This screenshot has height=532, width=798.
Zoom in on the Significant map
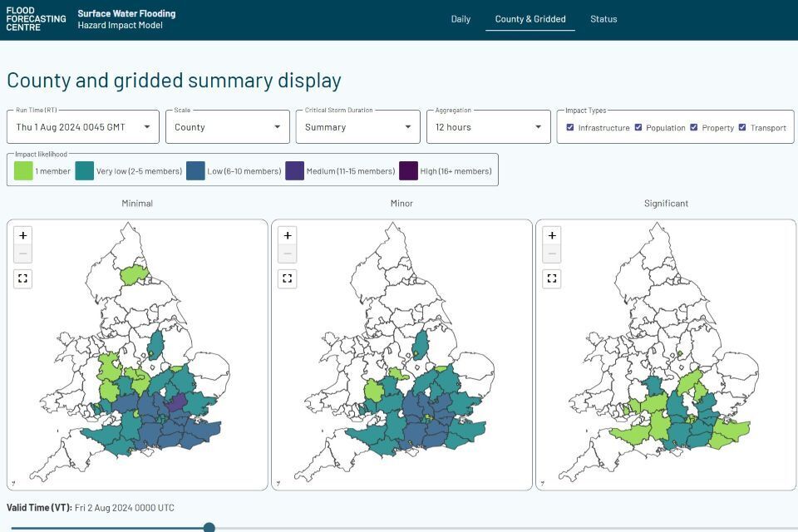tap(552, 235)
